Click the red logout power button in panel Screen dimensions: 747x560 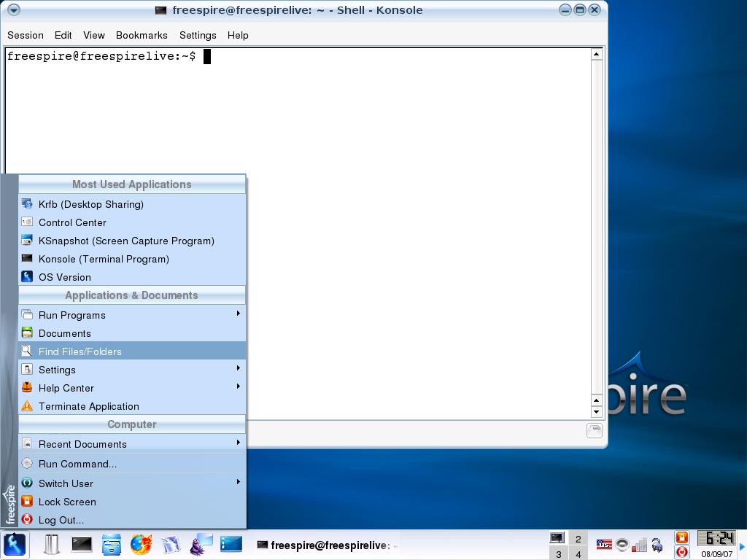[x=682, y=553]
